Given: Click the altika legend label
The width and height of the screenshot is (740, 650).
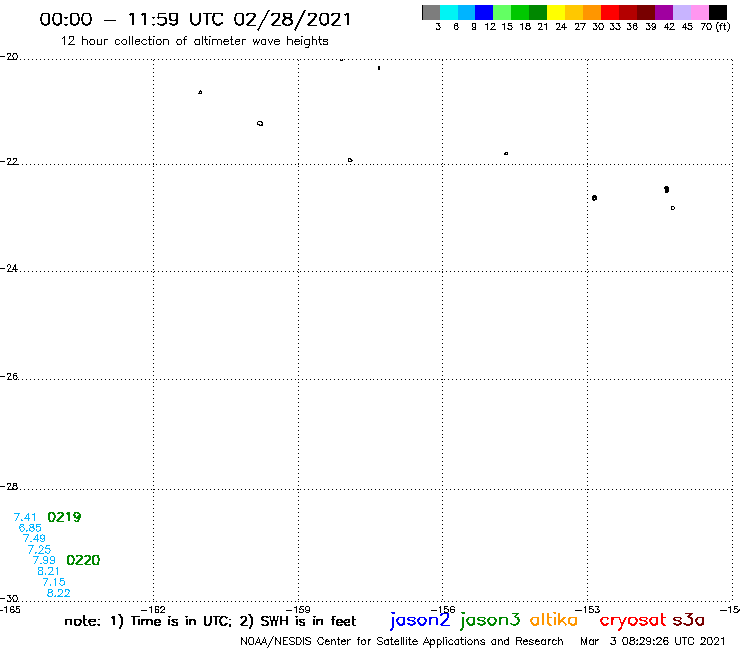Looking at the screenshot, I should tap(554, 620).
